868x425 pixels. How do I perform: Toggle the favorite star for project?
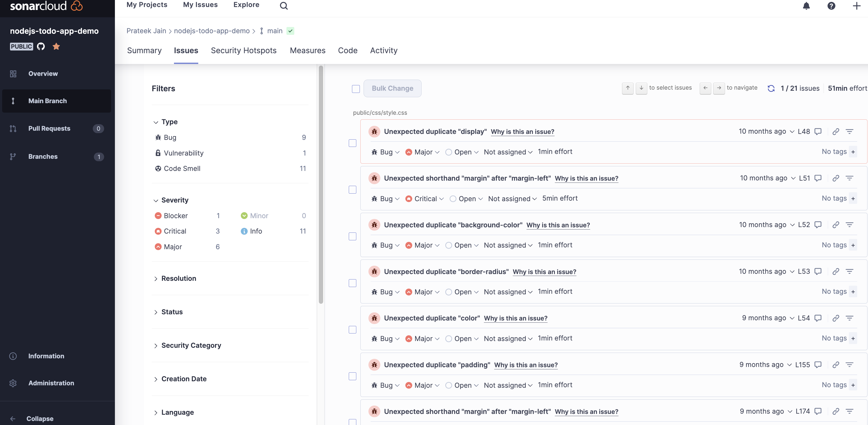[x=56, y=46]
